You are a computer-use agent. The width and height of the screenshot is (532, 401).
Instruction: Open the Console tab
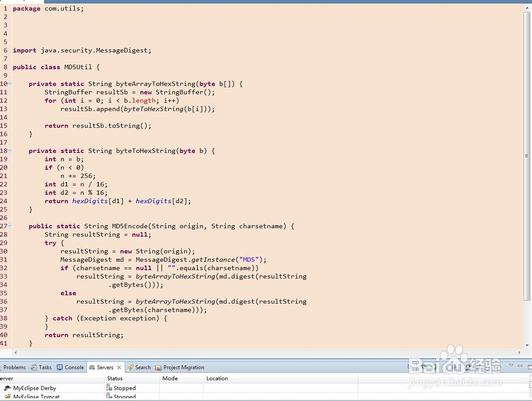click(71, 367)
